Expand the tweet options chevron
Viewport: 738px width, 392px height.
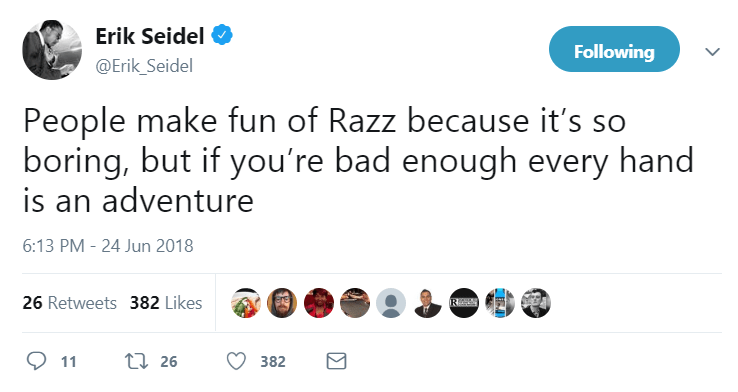point(713,51)
